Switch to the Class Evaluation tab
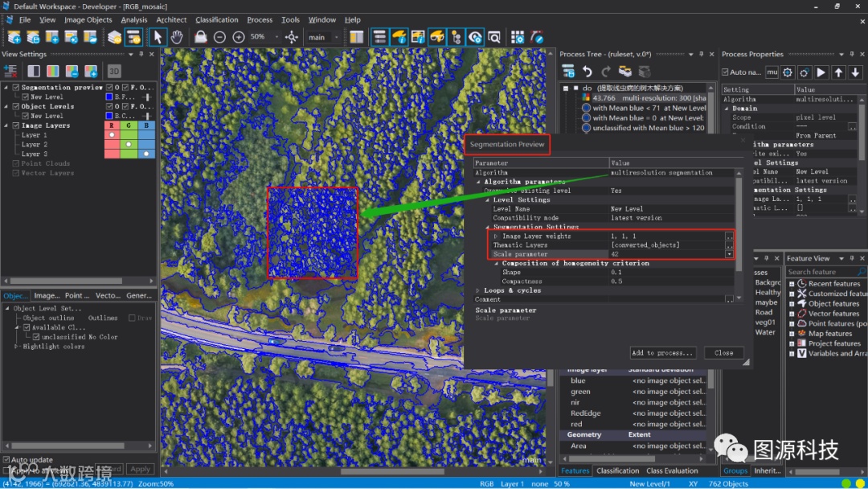 [672, 471]
